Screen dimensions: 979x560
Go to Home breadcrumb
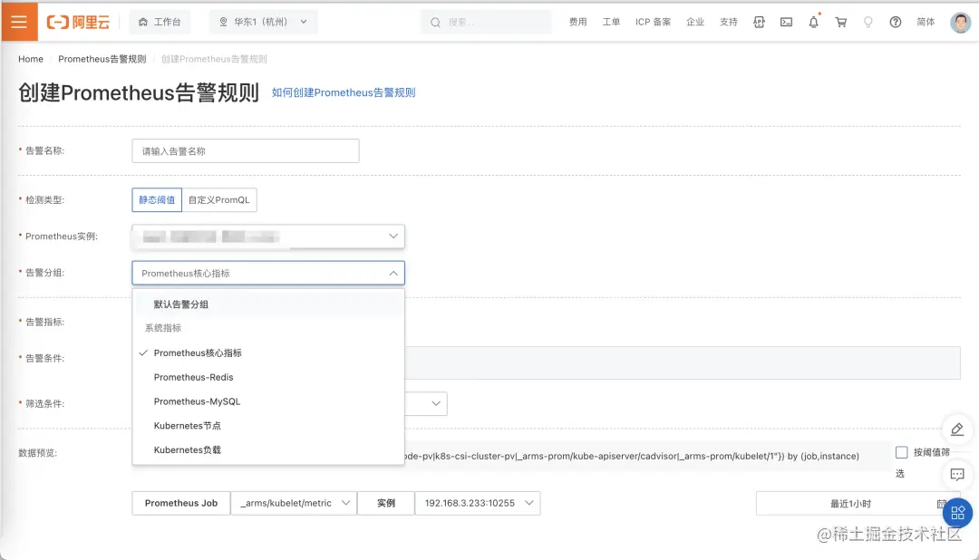31,59
